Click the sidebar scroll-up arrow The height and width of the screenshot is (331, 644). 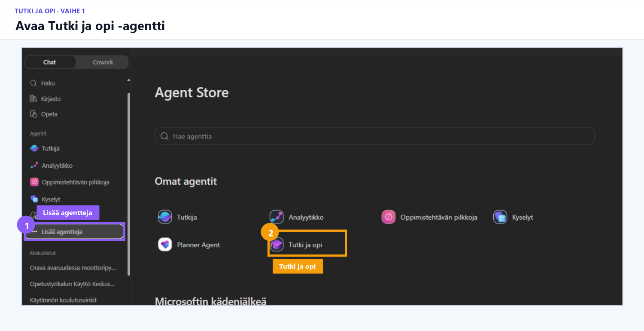[129, 80]
